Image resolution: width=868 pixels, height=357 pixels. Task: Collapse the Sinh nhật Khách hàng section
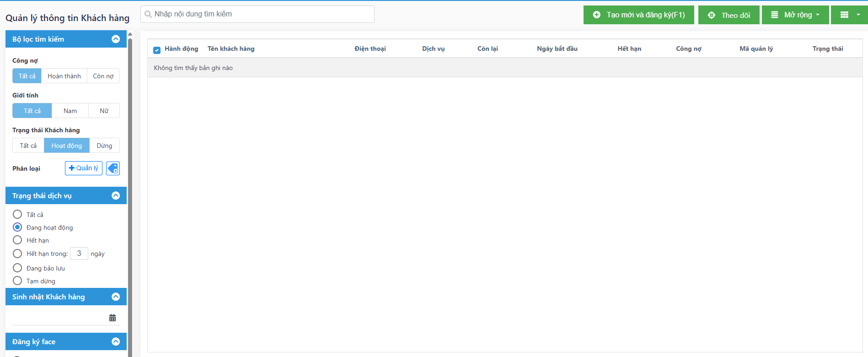point(116,297)
